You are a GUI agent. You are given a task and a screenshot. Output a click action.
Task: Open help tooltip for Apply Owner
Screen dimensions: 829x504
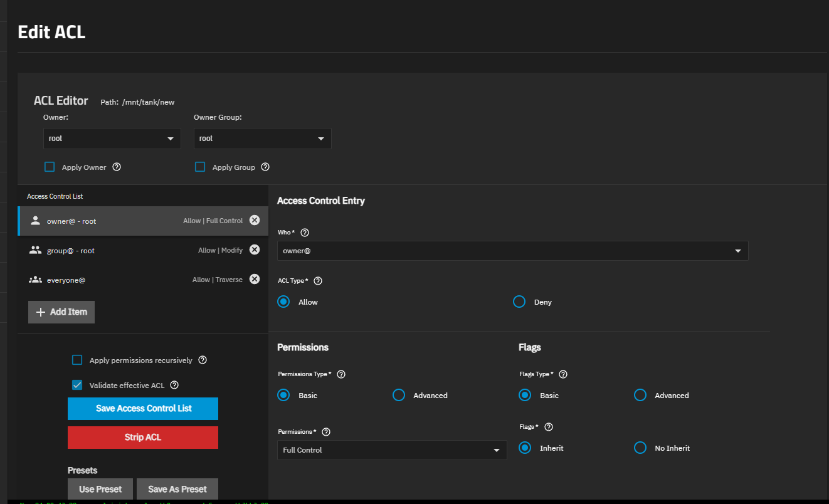pos(117,167)
